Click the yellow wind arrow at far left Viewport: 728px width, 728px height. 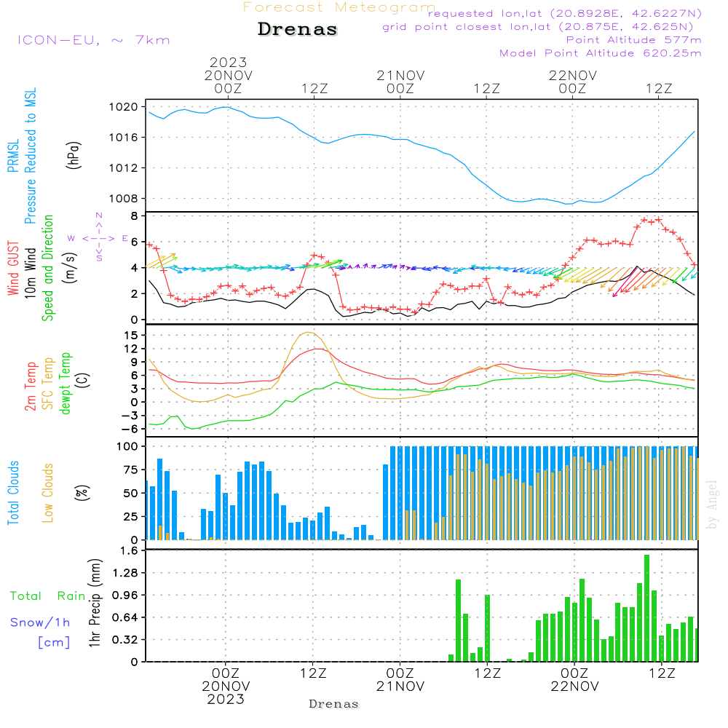point(163,261)
